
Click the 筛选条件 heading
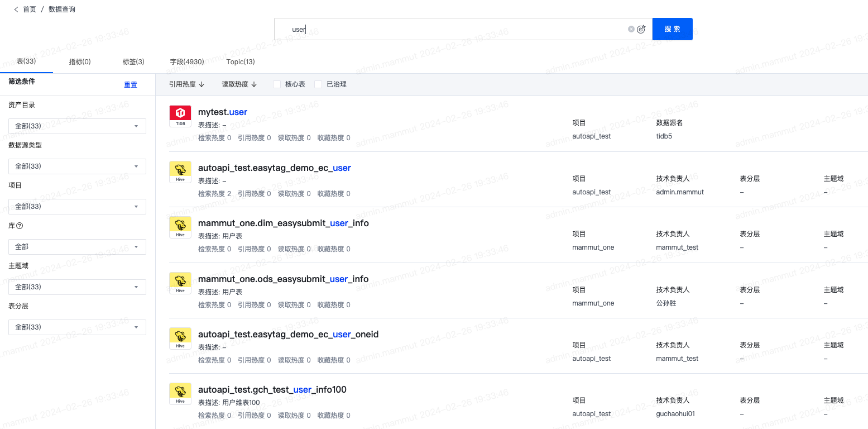click(22, 81)
